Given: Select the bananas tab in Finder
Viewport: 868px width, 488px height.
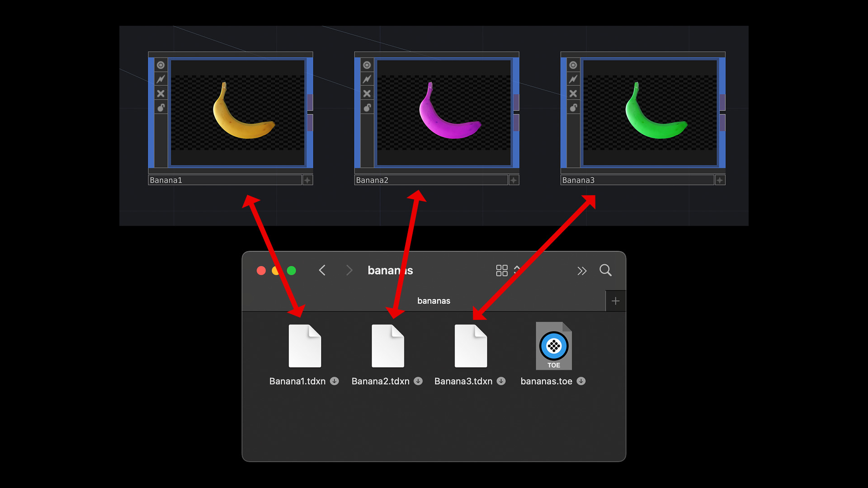Looking at the screenshot, I should point(424,301).
